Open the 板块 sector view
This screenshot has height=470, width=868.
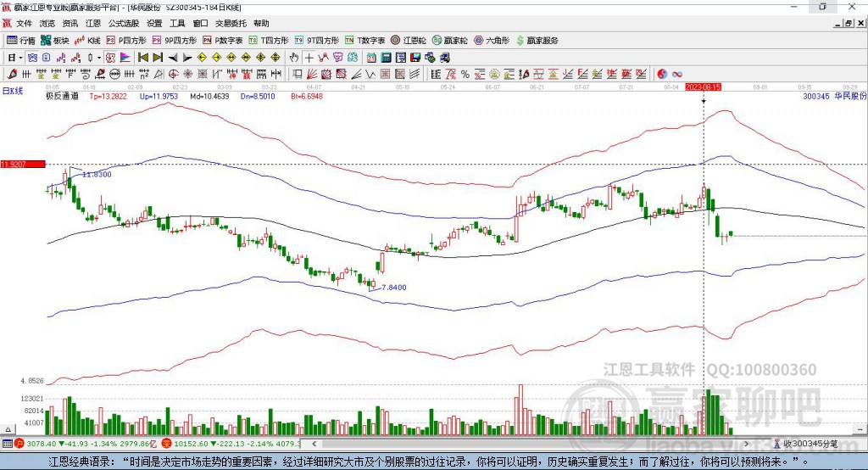[54, 41]
